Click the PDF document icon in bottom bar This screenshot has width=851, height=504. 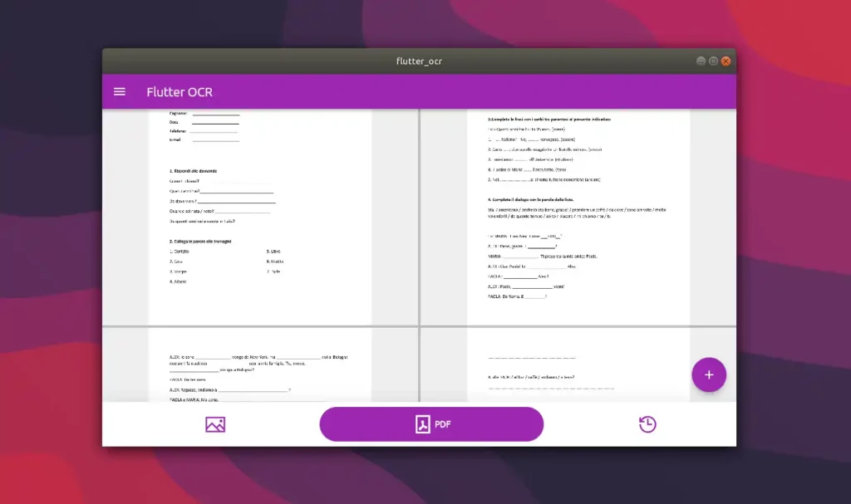click(x=423, y=424)
